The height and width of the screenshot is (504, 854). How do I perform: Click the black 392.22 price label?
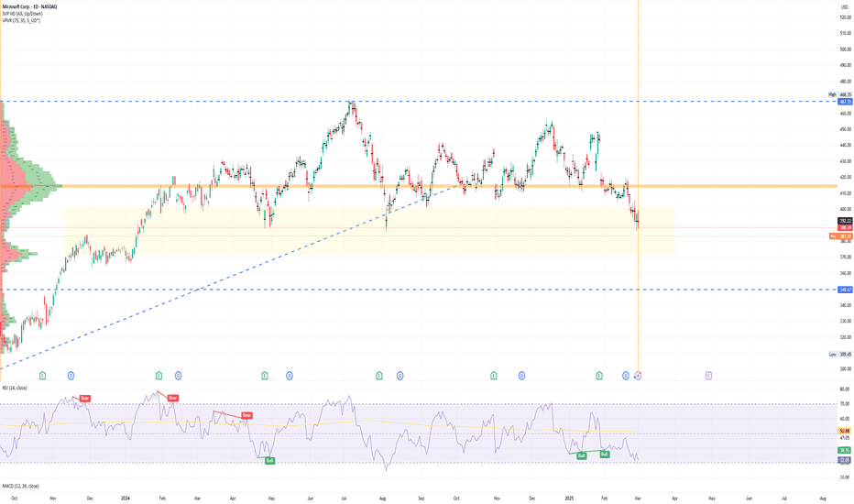pyautogui.click(x=845, y=221)
